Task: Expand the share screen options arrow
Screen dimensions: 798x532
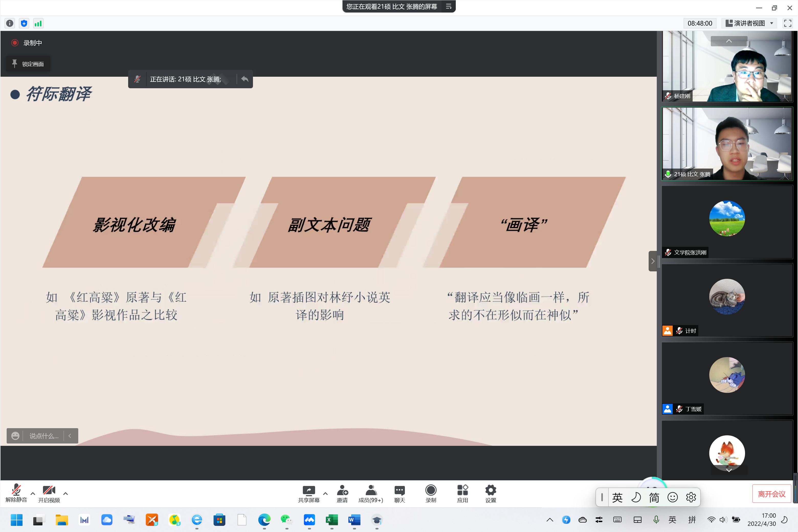Action: pyautogui.click(x=325, y=493)
